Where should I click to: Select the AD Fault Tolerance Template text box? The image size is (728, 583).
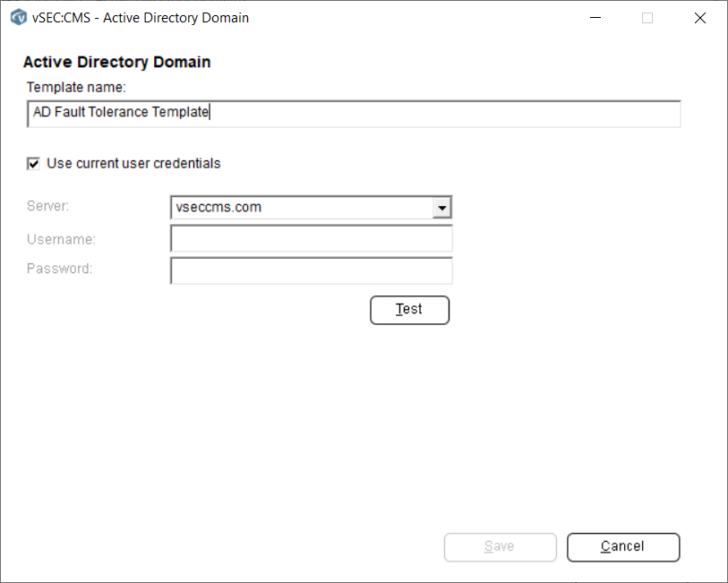[354, 113]
